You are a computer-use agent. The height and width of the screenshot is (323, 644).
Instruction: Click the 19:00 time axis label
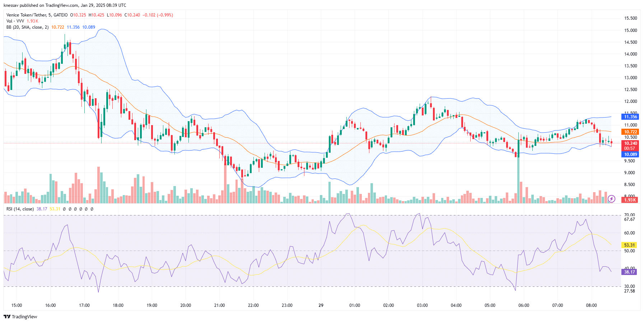(x=152, y=305)
